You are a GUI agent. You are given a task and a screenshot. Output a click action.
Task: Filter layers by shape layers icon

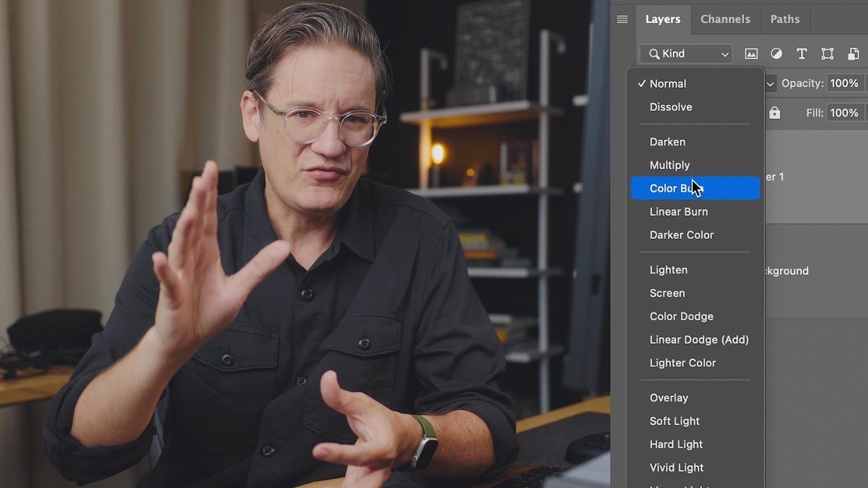click(828, 54)
